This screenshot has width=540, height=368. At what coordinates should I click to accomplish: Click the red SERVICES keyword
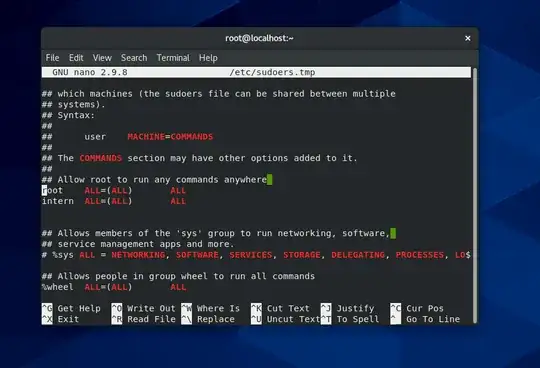(x=251, y=255)
